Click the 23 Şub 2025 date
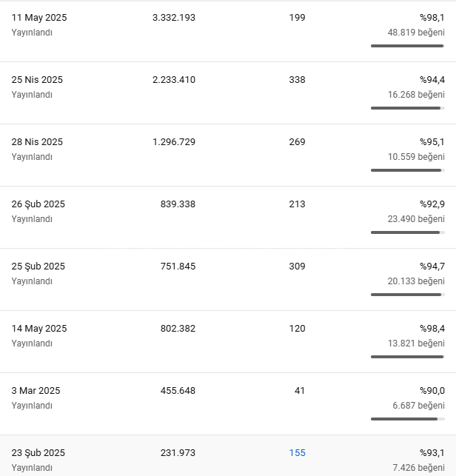This screenshot has width=456, height=476. click(38, 452)
